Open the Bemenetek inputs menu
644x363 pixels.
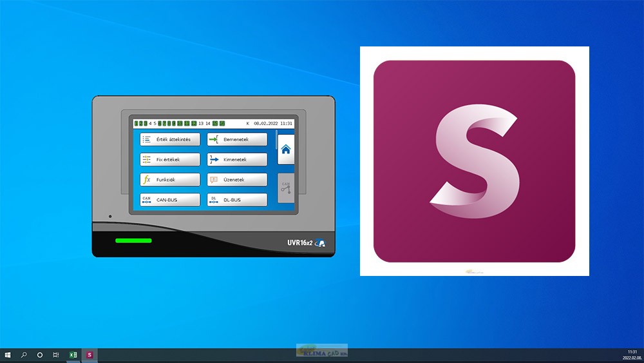237,139
